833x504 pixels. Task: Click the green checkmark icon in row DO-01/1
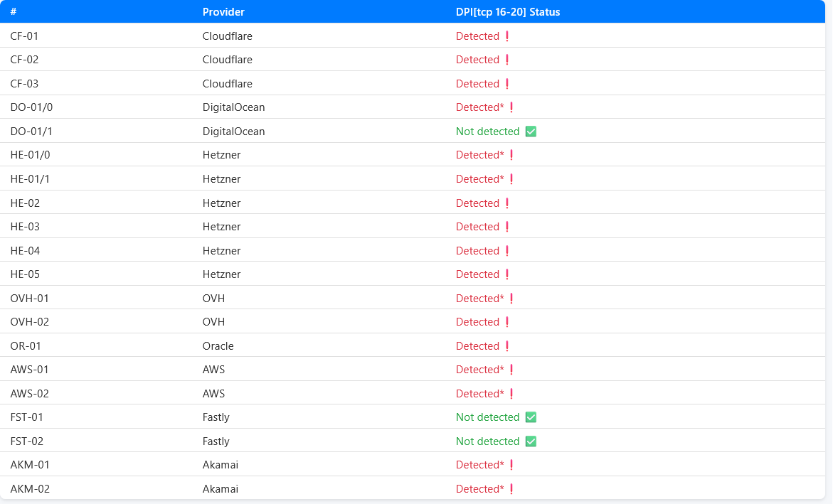coord(531,132)
